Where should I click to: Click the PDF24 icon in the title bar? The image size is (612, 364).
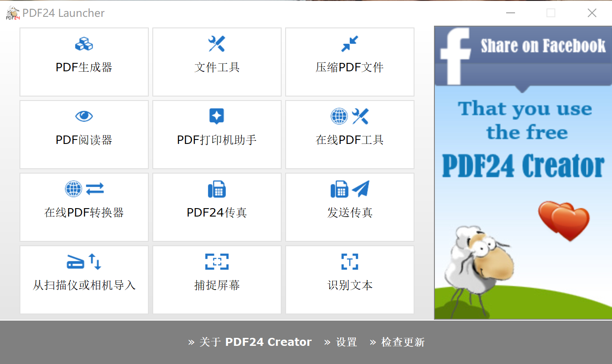(12, 12)
